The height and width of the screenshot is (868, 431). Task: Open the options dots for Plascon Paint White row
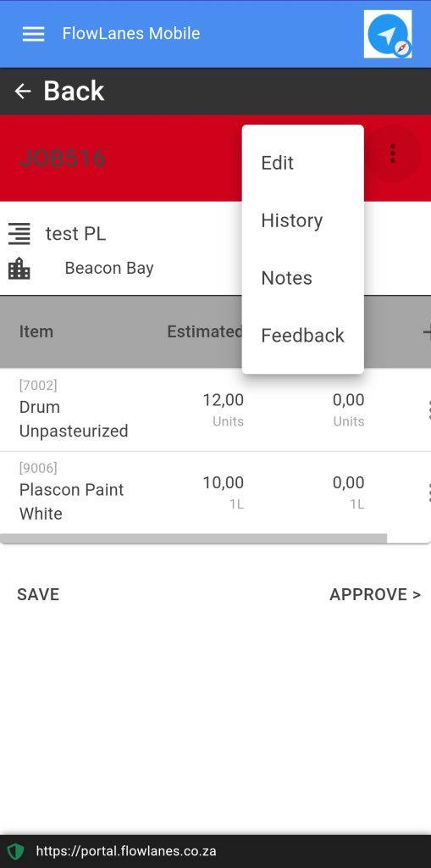click(428, 492)
